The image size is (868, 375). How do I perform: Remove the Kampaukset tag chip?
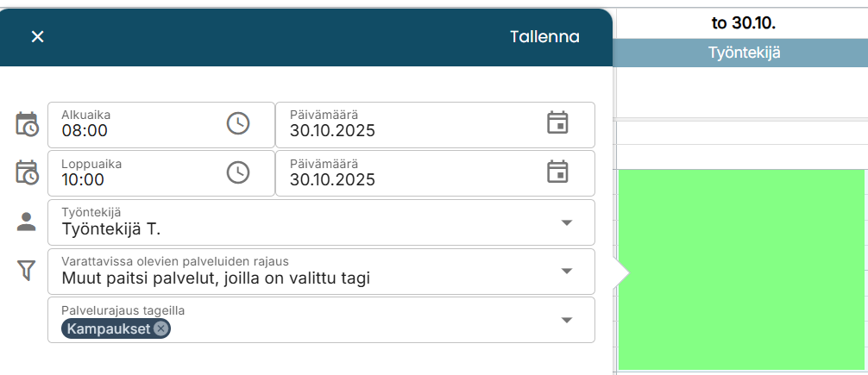coord(161,328)
